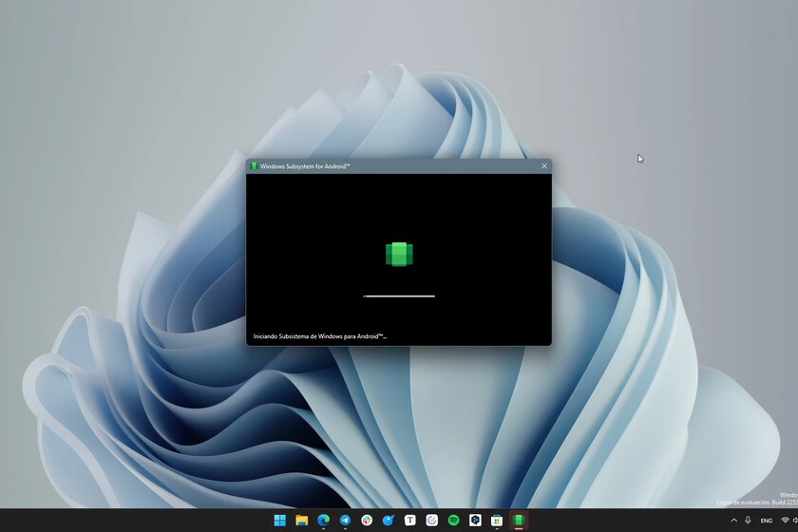Expand the hidden system tray icons
The height and width of the screenshot is (532, 798).
733,521
